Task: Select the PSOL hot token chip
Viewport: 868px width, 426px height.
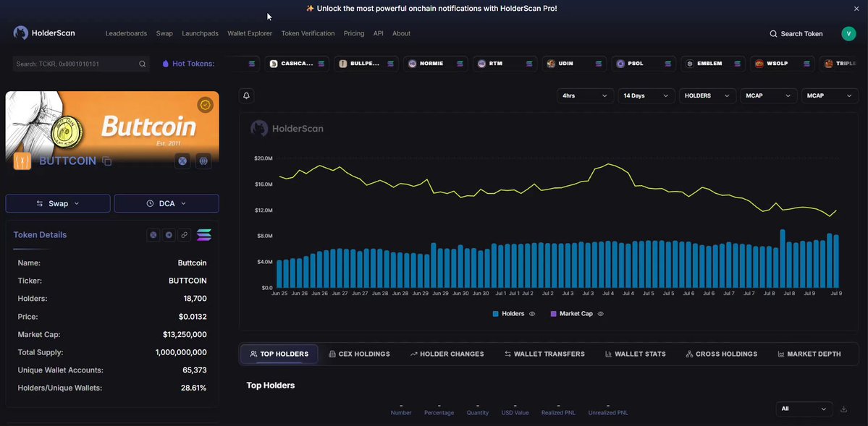Action: tap(644, 64)
